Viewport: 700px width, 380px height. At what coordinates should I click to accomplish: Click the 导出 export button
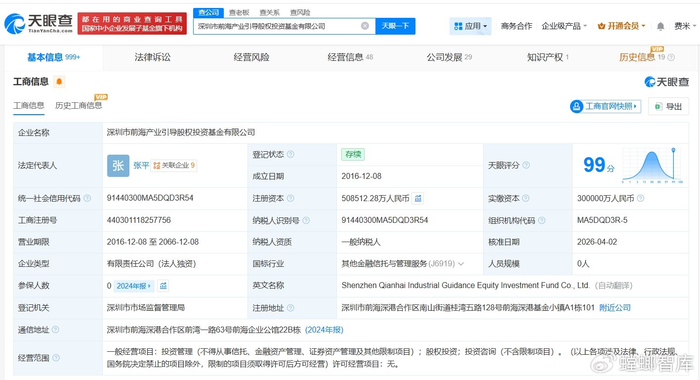[669, 106]
